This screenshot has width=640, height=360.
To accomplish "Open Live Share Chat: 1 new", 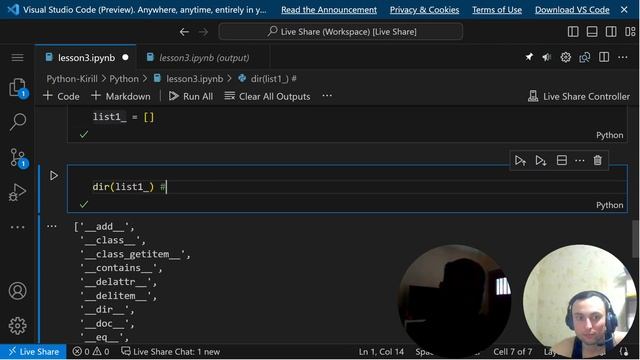I will click(171, 351).
